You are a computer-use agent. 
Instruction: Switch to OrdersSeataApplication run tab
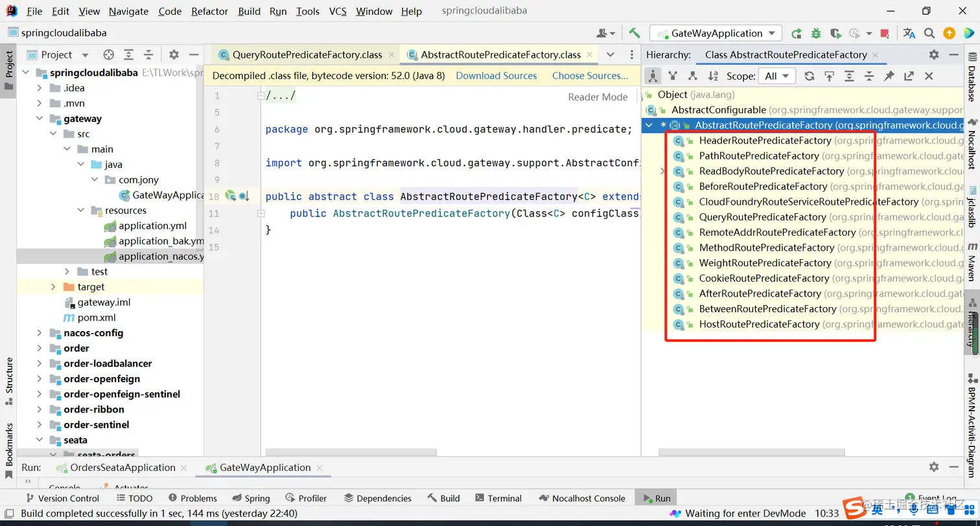pyautogui.click(x=122, y=467)
